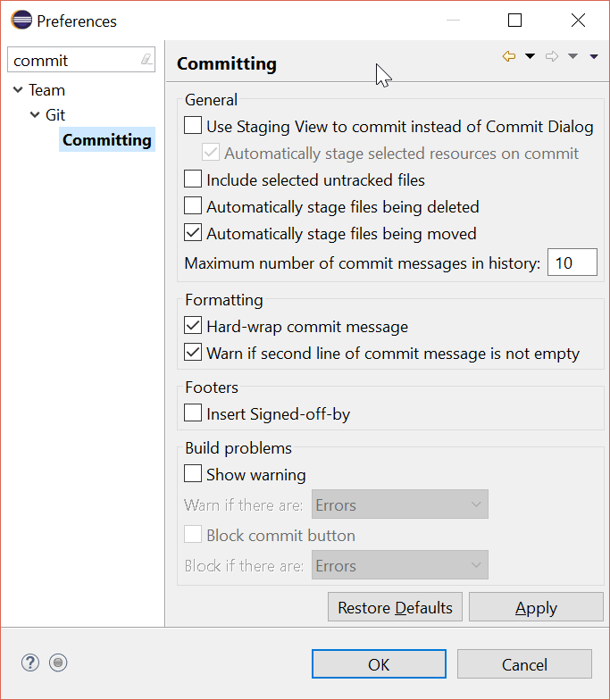The width and height of the screenshot is (610, 700).
Task: Click the Apply button
Action: pos(536,607)
